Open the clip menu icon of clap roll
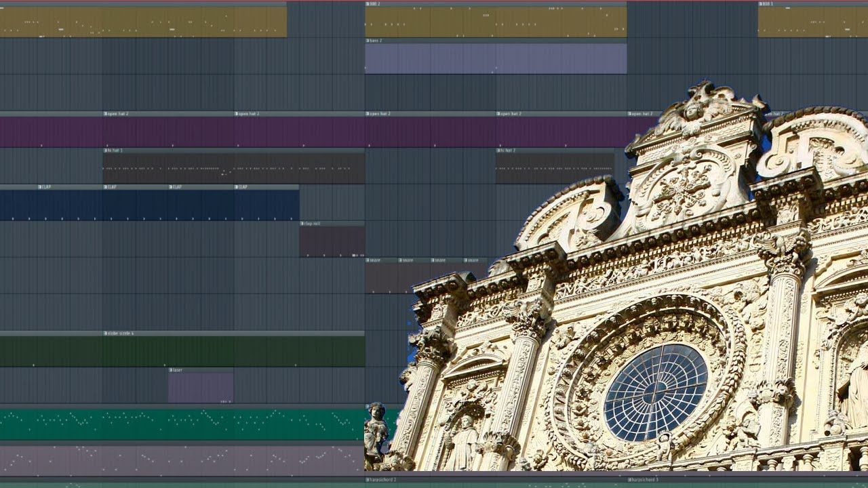This screenshot has height=488, width=868. pos(302,224)
